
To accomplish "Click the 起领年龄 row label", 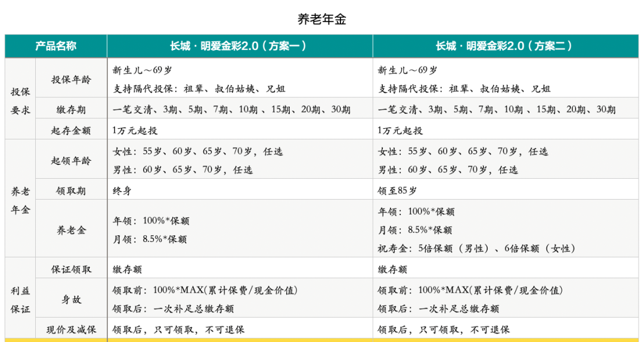I will tap(71, 160).
